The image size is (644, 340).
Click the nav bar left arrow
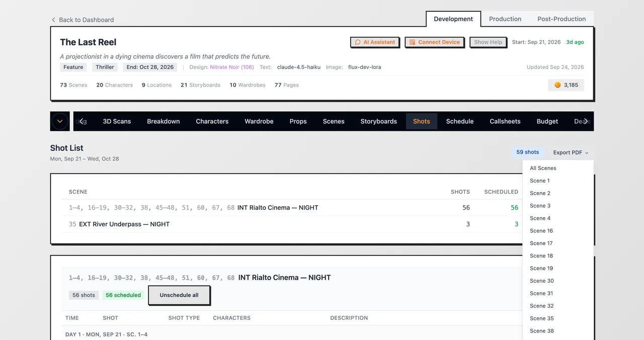click(81, 121)
